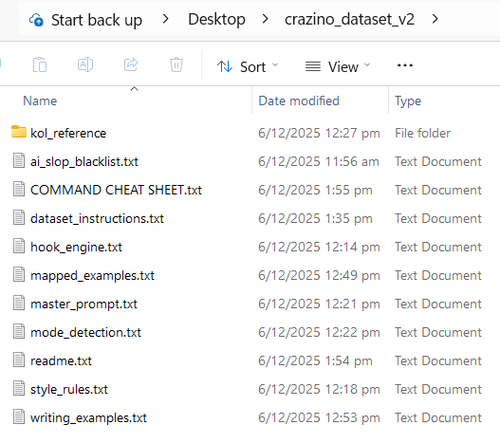The image size is (500, 442).
Task: Go to Desktop in address breadcrumb
Action: (217, 19)
